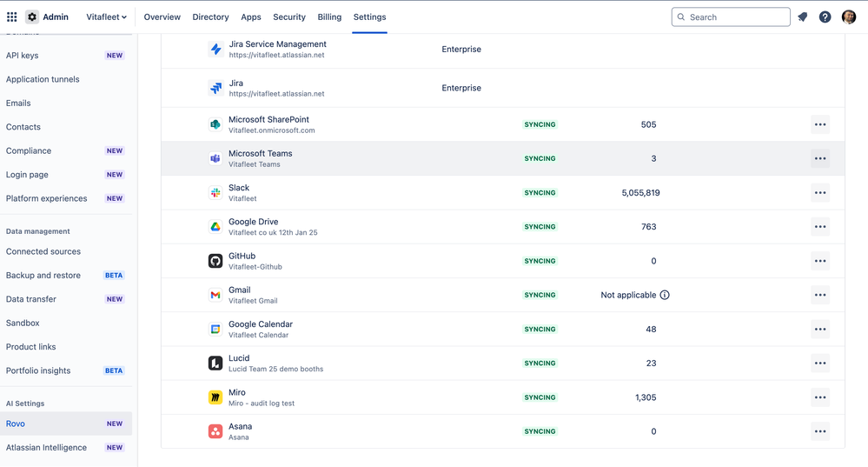Go to the Billing tab
Screen dimensions: 868x467
click(x=329, y=17)
